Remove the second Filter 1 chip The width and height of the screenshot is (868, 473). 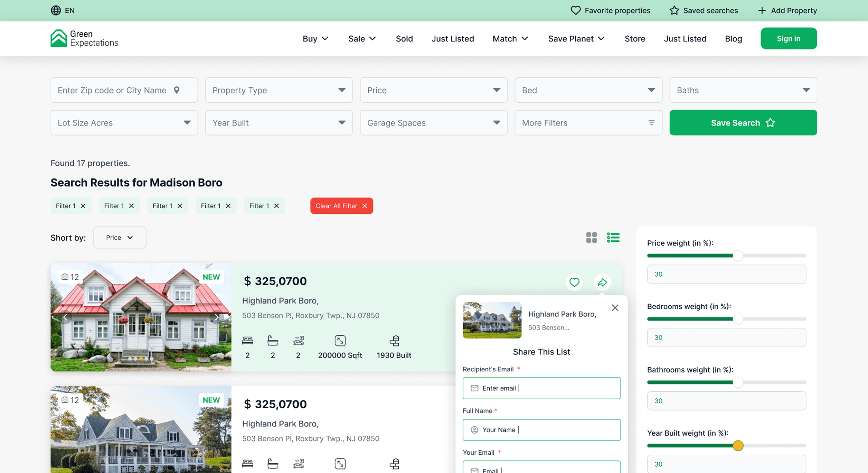click(x=131, y=206)
